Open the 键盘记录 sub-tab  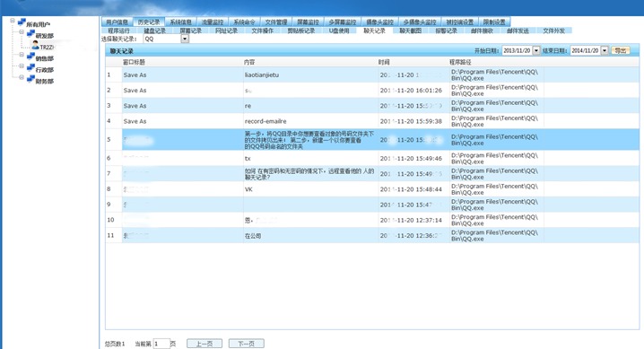[x=155, y=31]
